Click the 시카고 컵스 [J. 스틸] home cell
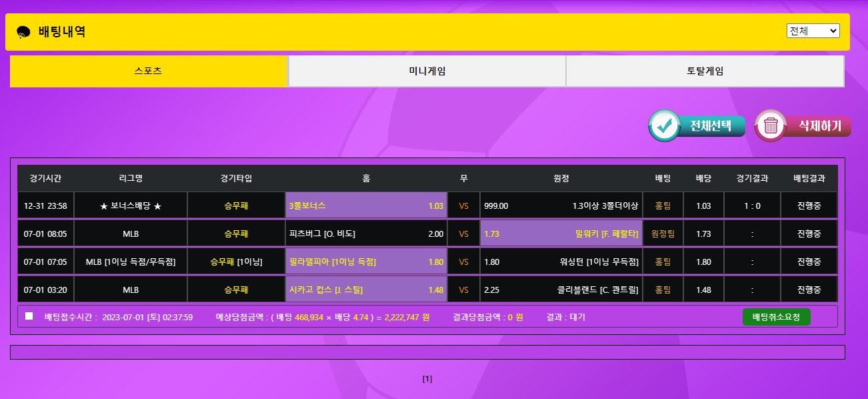This screenshot has height=399, width=868. [366, 290]
